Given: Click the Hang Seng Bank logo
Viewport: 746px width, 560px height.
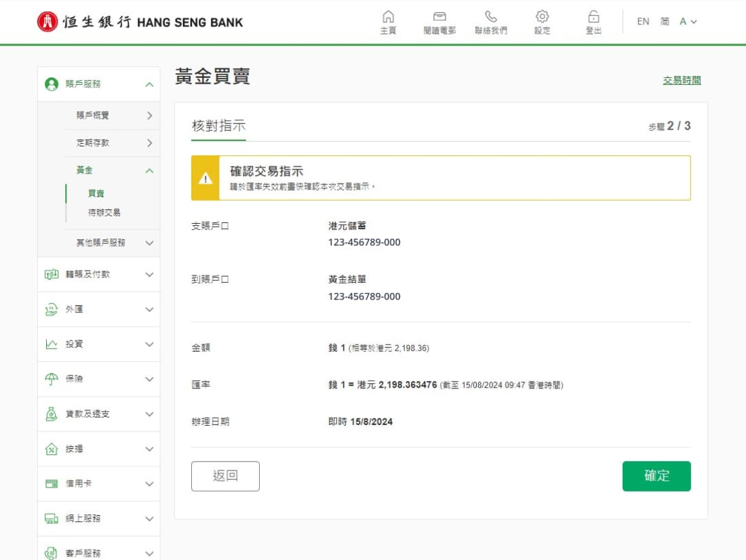Looking at the screenshot, I should 140,22.
